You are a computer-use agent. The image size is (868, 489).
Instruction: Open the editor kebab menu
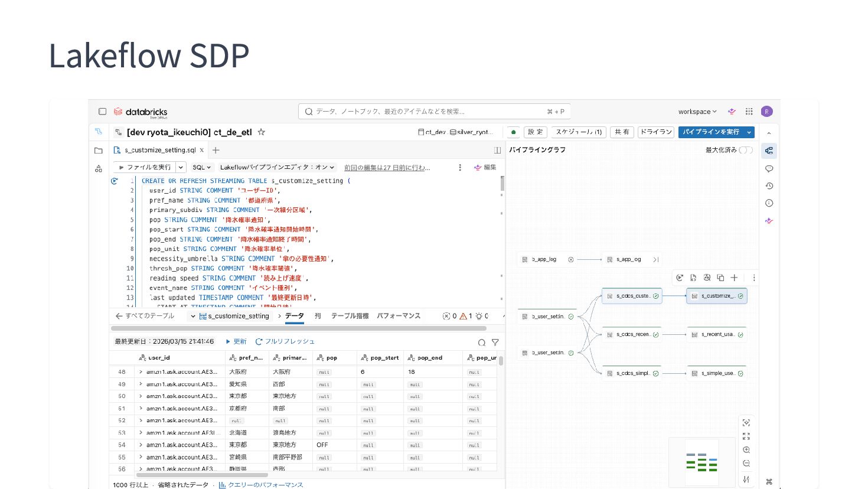(x=460, y=168)
